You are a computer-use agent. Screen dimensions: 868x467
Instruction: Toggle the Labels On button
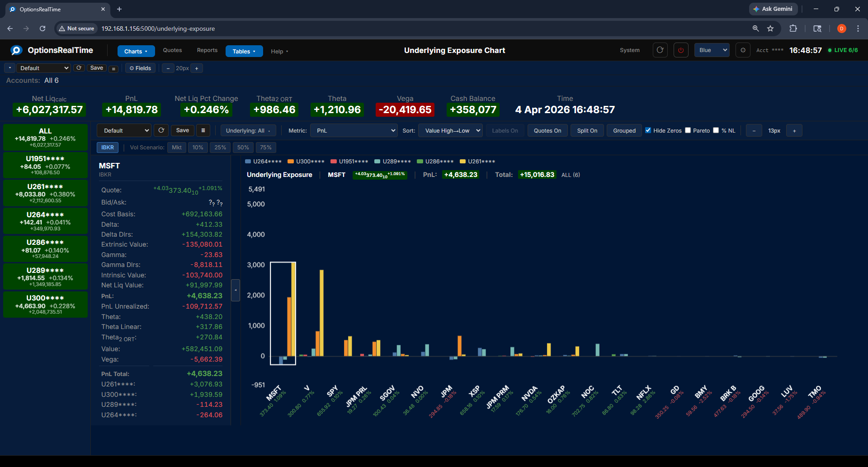click(x=505, y=130)
